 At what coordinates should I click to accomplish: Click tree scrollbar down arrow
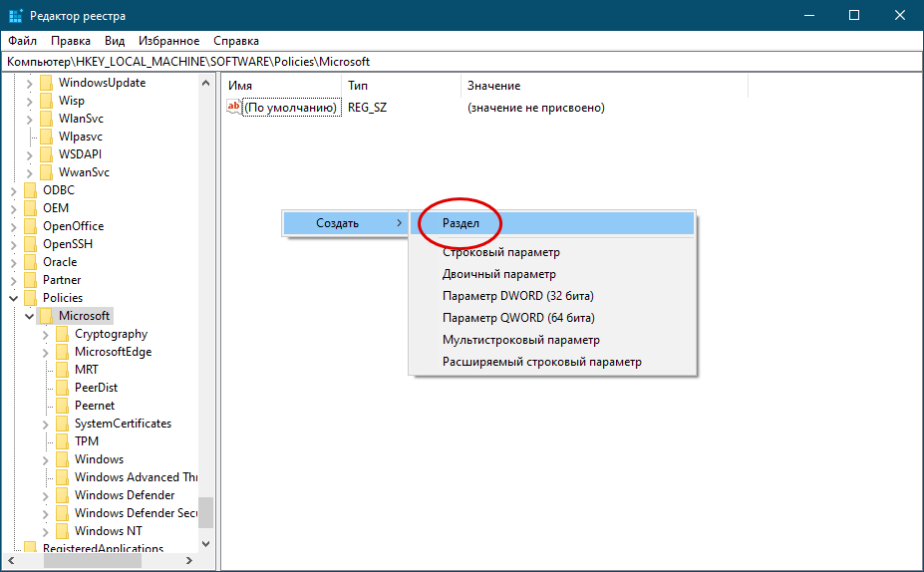pyautogui.click(x=205, y=544)
